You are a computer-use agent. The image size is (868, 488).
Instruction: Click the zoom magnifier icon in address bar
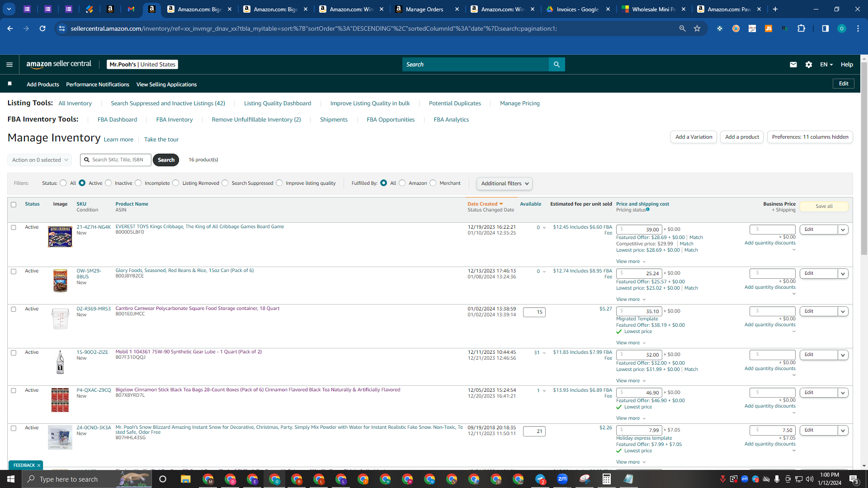[x=683, y=28]
